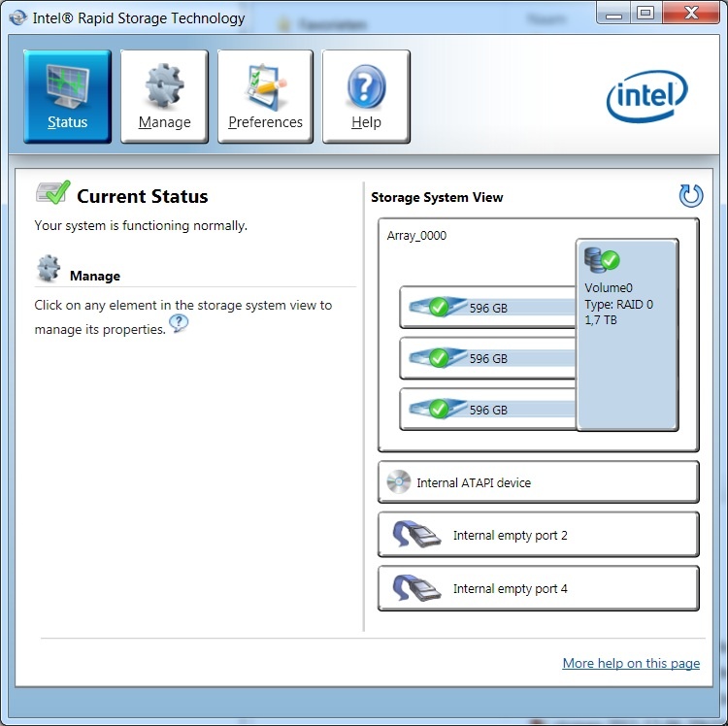Switch to the Manage tab

(x=164, y=96)
